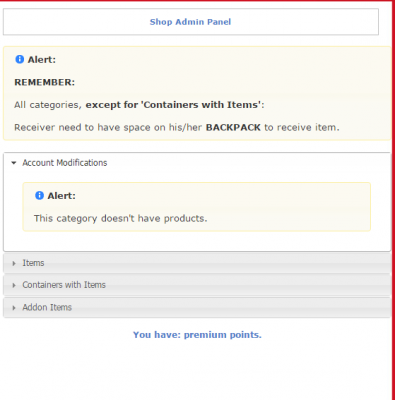Expand the Items section arrow
Viewport: 395px width, 400px height.
point(14,263)
